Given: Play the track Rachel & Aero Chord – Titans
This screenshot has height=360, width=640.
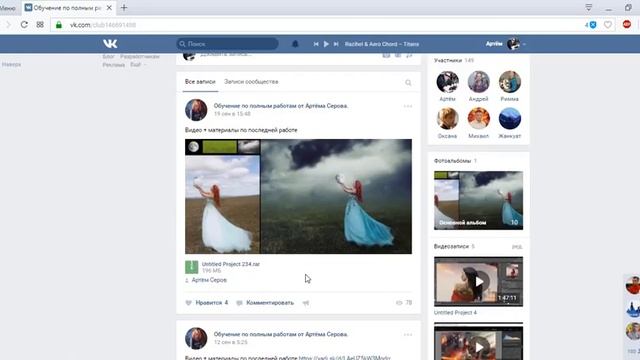Looking at the screenshot, I should coord(326,44).
